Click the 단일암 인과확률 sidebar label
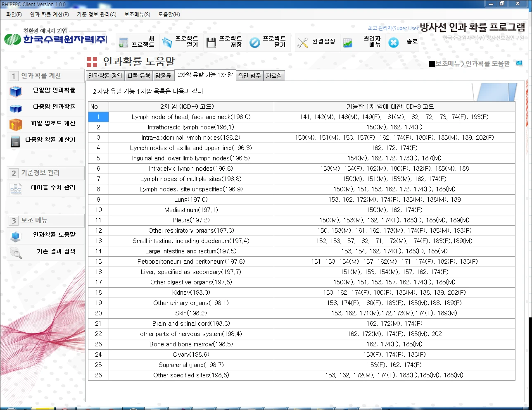532x410 pixels. coord(54,90)
